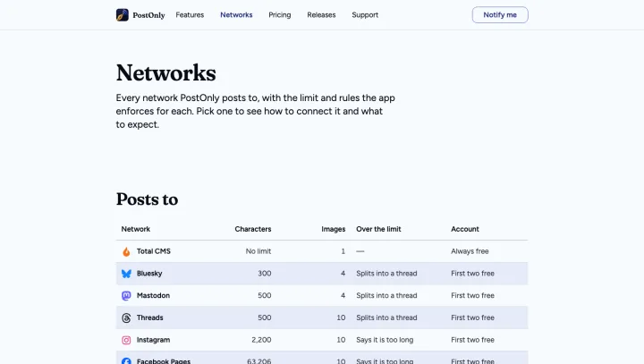Open the Bluesky network row
Viewport: 644px width, 364px height.
(x=322, y=274)
